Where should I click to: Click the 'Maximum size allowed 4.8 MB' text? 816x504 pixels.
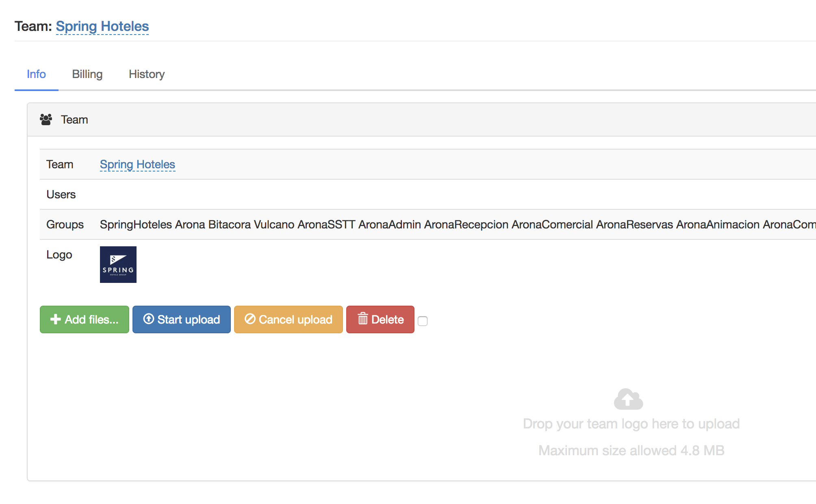pyautogui.click(x=631, y=450)
